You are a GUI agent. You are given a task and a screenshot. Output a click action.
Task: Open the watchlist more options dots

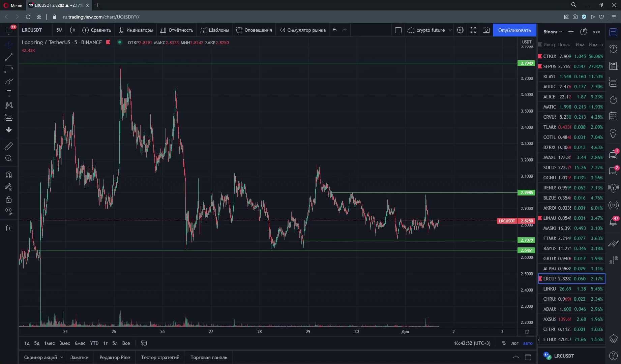pos(596,31)
